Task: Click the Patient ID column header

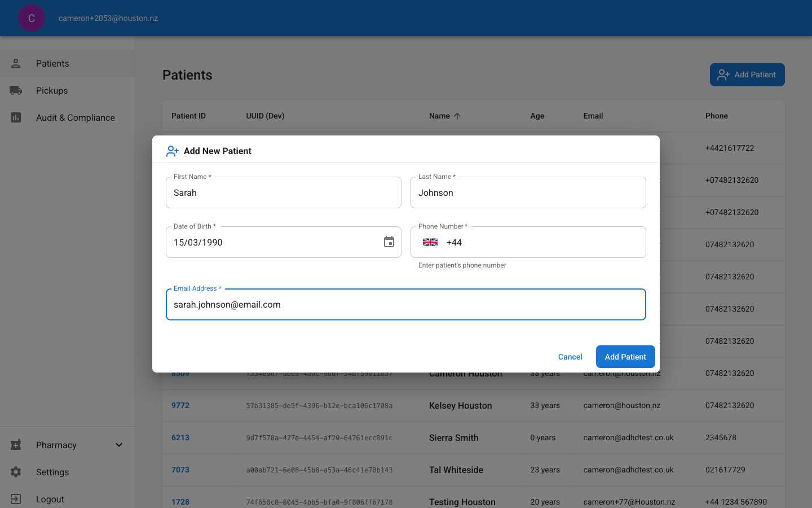Action: pyautogui.click(x=188, y=116)
